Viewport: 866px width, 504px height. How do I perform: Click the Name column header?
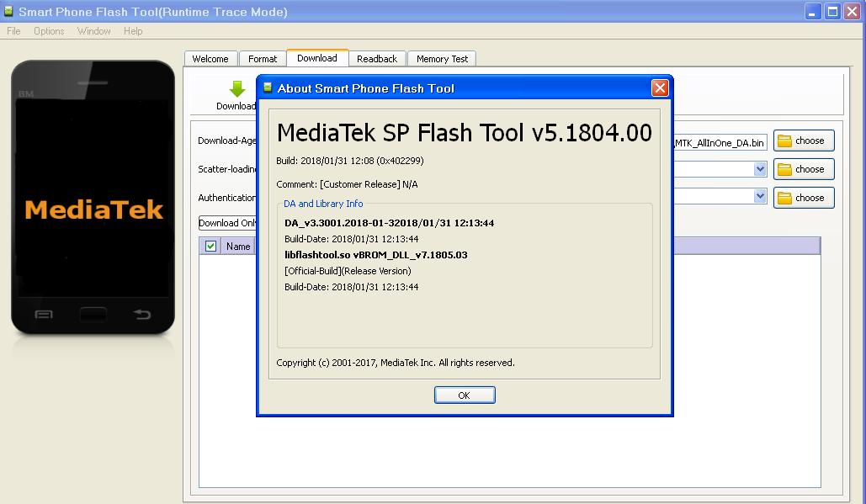(x=238, y=247)
